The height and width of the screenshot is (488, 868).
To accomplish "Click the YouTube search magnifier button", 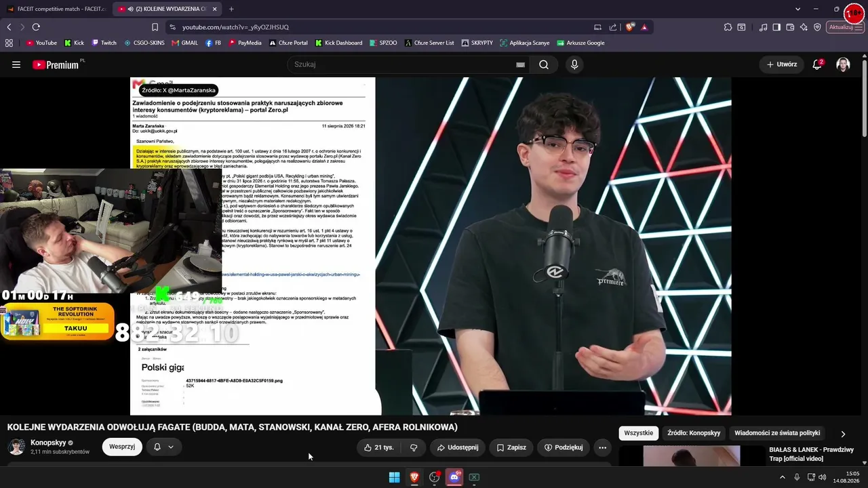I will pyautogui.click(x=544, y=64).
